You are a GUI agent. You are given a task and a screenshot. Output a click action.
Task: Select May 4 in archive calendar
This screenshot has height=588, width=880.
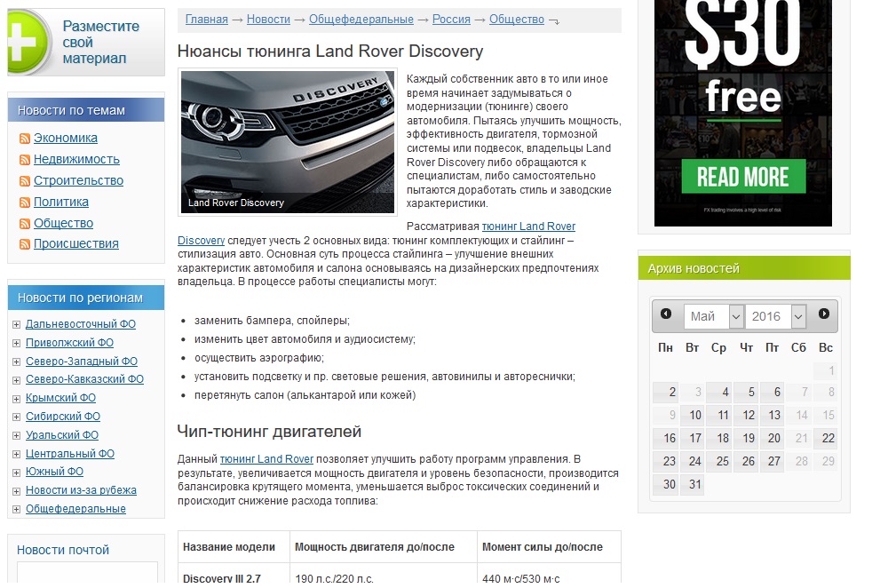(x=719, y=392)
